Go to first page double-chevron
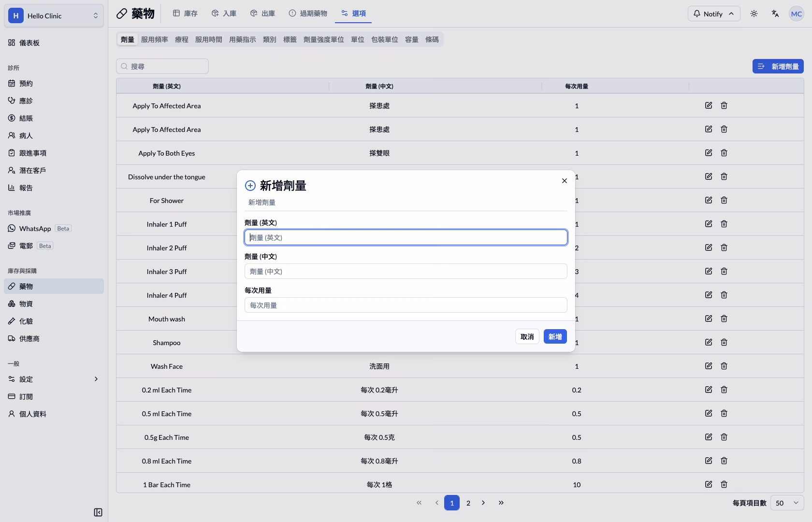This screenshot has height=522, width=812. pyautogui.click(x=419, y=503)
